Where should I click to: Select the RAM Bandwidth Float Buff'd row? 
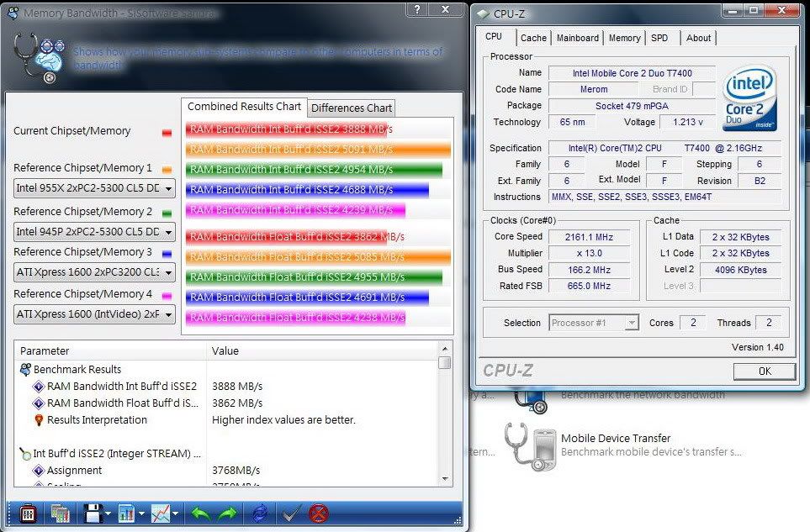115,403
